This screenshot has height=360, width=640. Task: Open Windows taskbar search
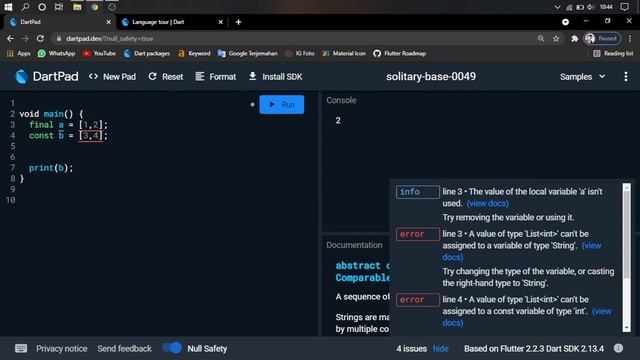[x=25, y=7]
